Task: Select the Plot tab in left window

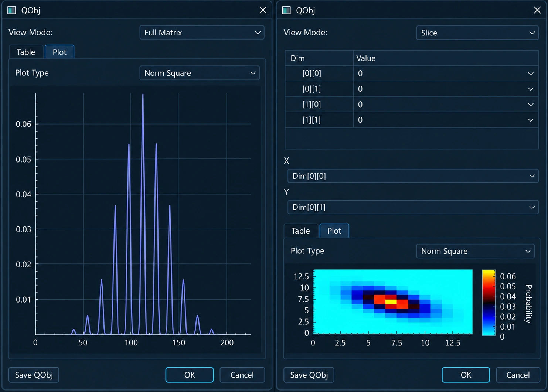Action: click(x=59, y=52)
